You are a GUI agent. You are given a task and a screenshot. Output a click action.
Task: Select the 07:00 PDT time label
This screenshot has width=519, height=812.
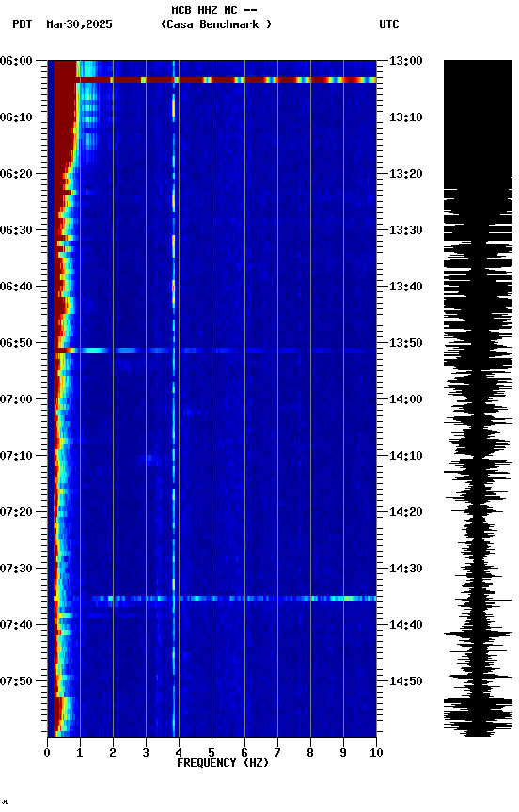[16, 399]
